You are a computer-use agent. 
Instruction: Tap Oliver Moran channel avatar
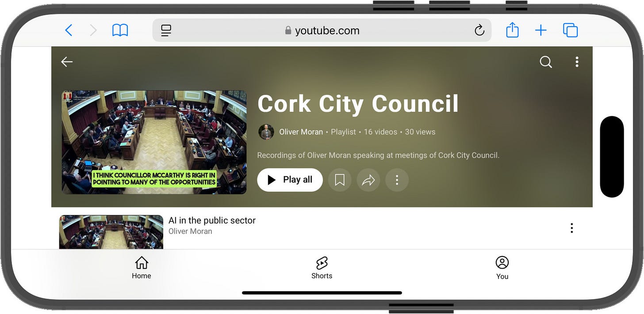tap(266, 132)
